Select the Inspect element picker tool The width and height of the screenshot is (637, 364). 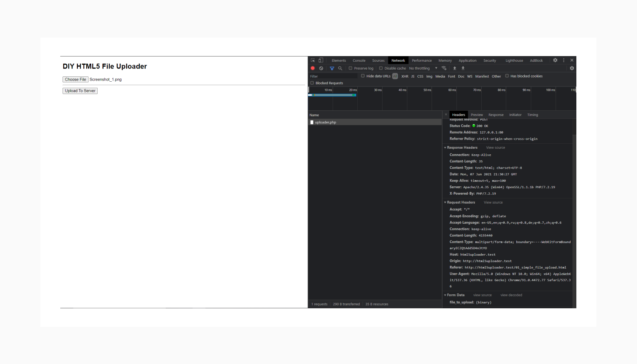point(312,60)
